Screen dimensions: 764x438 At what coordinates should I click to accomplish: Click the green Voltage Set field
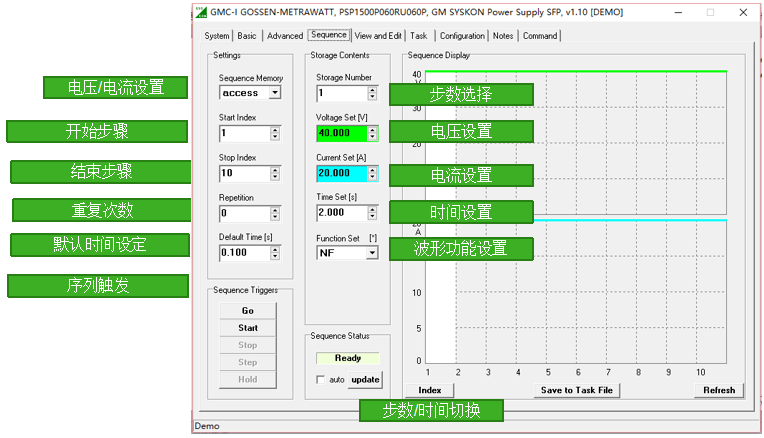(340, 133)
